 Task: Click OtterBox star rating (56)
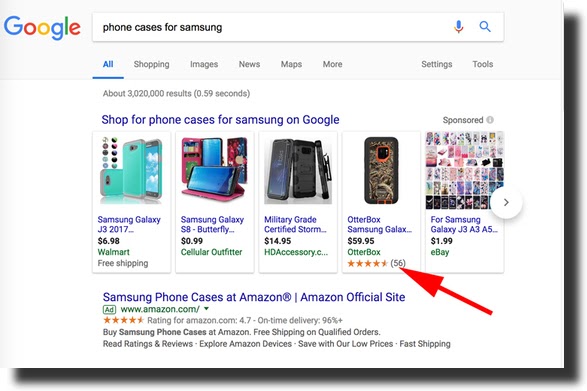point(376,263)
